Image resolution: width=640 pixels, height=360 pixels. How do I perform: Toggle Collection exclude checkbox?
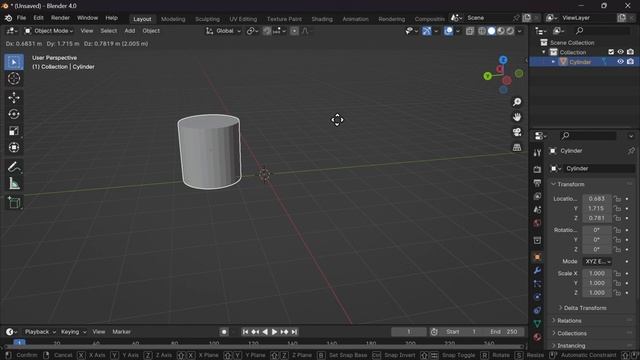pyautogui.click(x=611, y=52)
